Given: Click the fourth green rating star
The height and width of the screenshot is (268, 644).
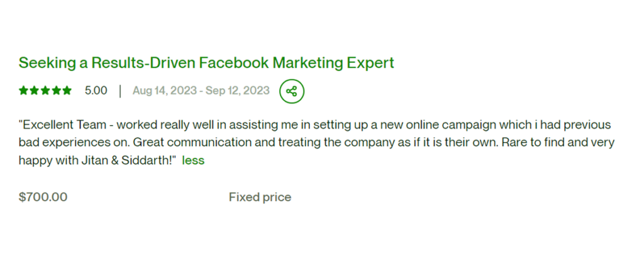Looking at the screenshot, I should click(x=56, y=91).
